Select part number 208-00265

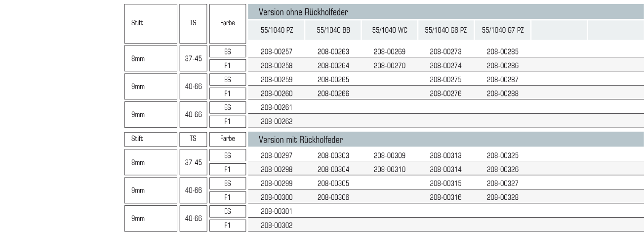tap(333, 79)
